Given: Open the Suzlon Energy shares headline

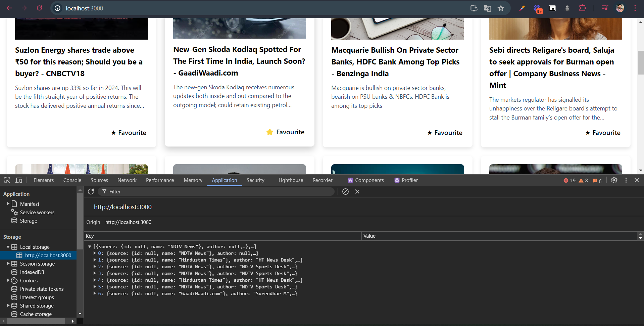Looking at the screenshot, I should click(x=79, y=62).
